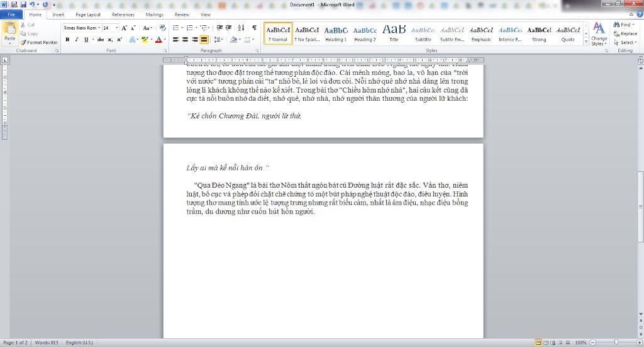Apply Title style
This screenshot has height=347, width=644.
coord(394,34)
